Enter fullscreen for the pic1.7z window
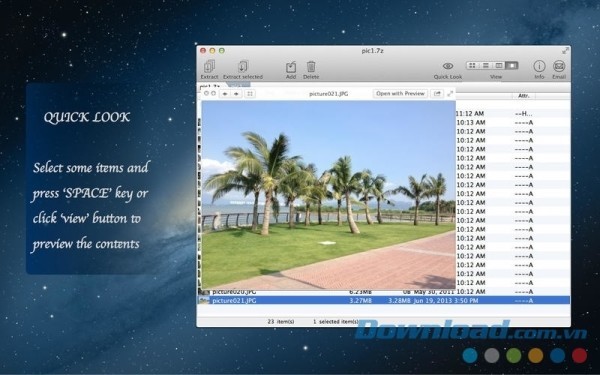 tap(565, 51)
